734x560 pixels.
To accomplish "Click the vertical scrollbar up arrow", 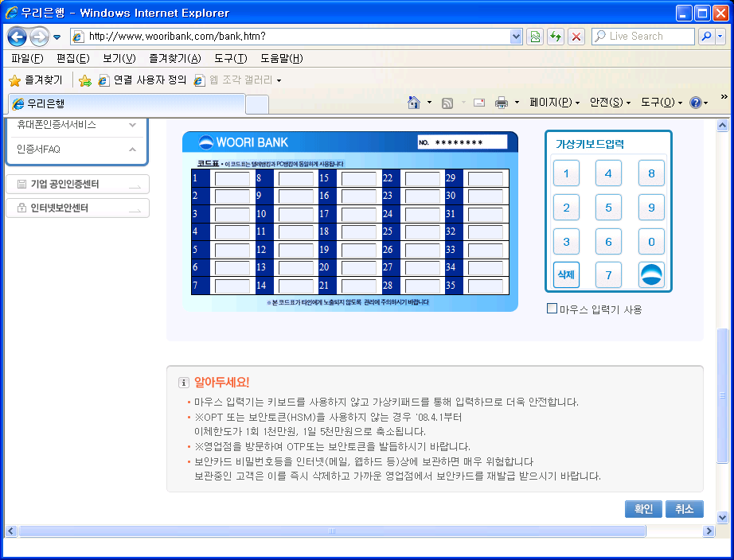I will tap(722, 126).
